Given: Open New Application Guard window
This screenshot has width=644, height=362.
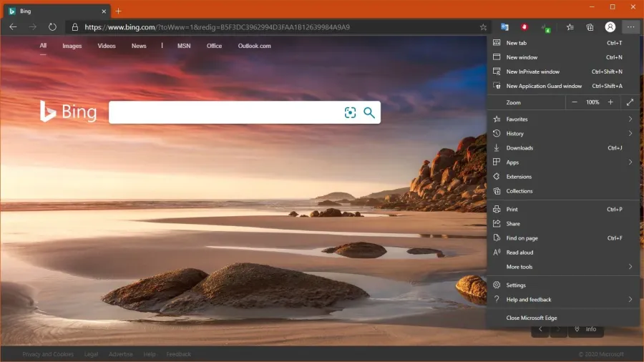Looking at the screenshot, I should click(564, 86).
